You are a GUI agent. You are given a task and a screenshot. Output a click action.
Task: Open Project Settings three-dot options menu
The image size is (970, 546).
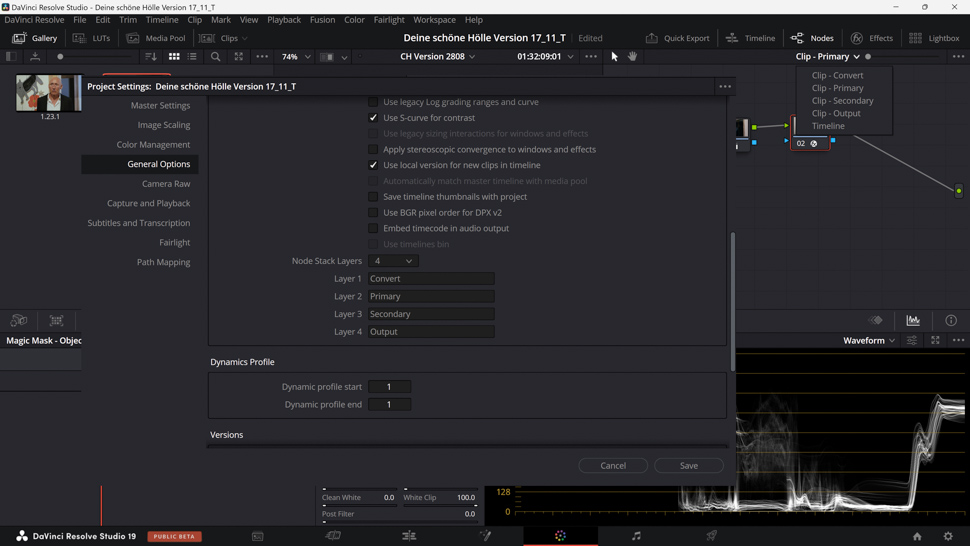coord(725,87)
